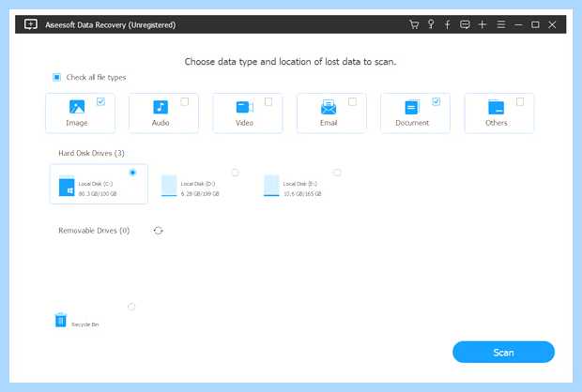582x392 pixels.
Task: Click the Video label text
Action: [x=244, y=123]
